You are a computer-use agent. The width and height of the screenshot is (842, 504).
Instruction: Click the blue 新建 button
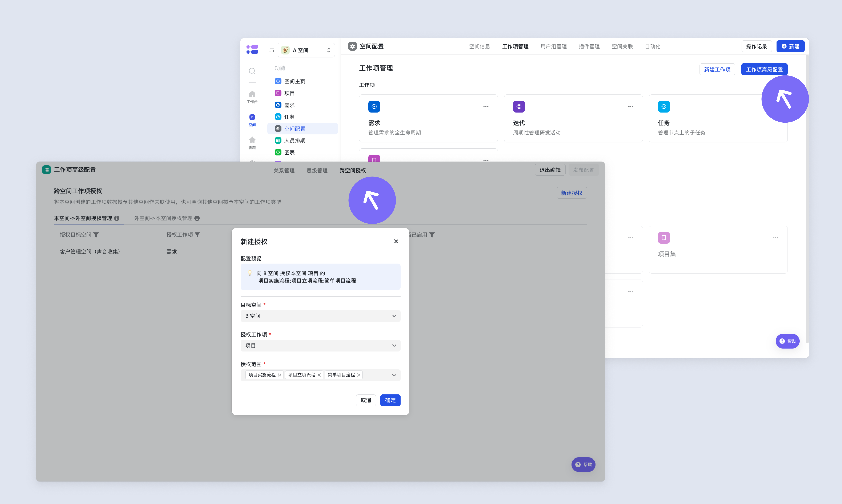point(790,46)
